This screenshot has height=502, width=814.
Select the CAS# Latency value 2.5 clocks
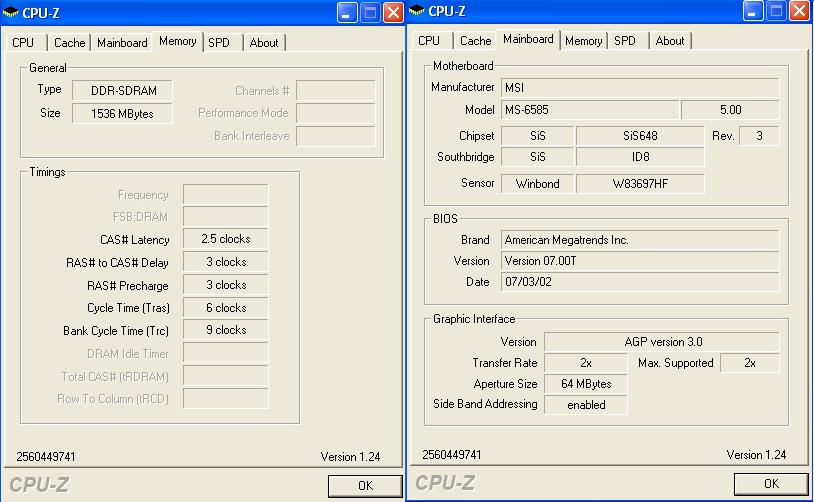pos(226,239)
